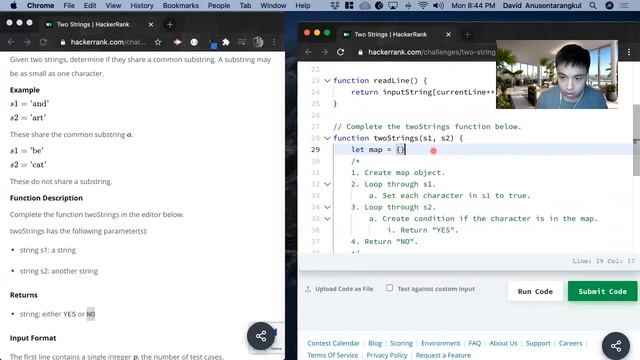Open a new tab in right window

[x=467, y=35]
